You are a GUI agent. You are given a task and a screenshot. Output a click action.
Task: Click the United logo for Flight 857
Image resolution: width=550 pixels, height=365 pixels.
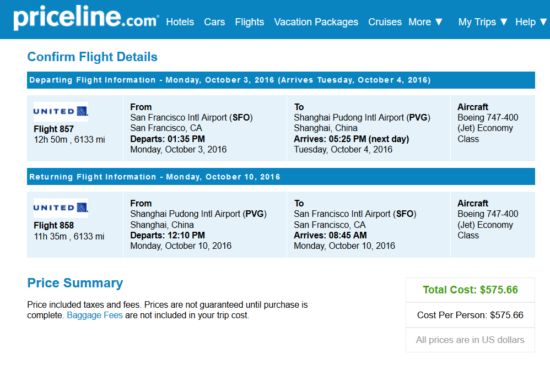coord(61,111)
